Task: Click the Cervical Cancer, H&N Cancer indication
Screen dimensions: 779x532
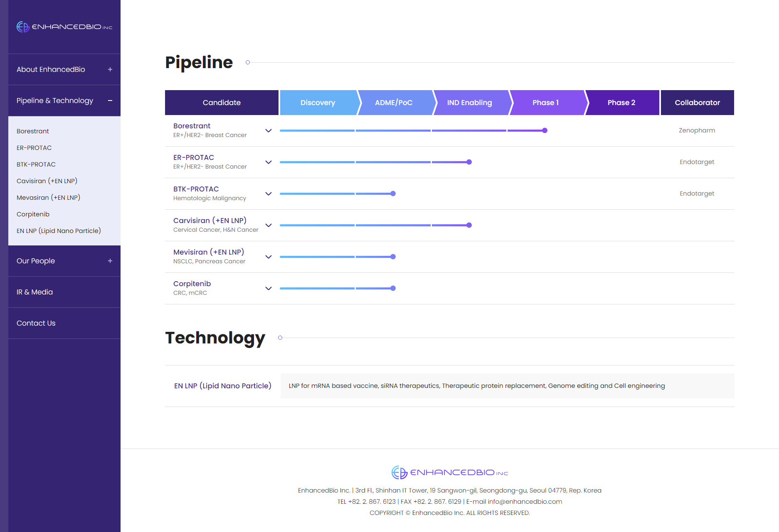Action: [x=216, y=230]
